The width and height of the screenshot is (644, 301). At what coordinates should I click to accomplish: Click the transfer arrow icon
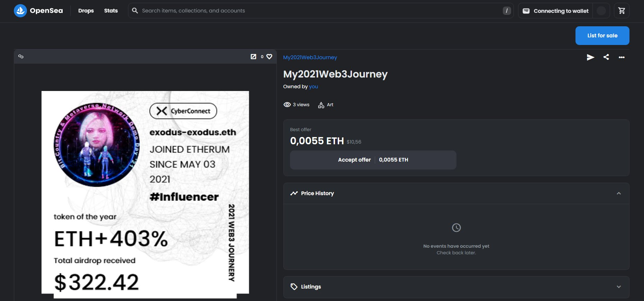point(590,57)
